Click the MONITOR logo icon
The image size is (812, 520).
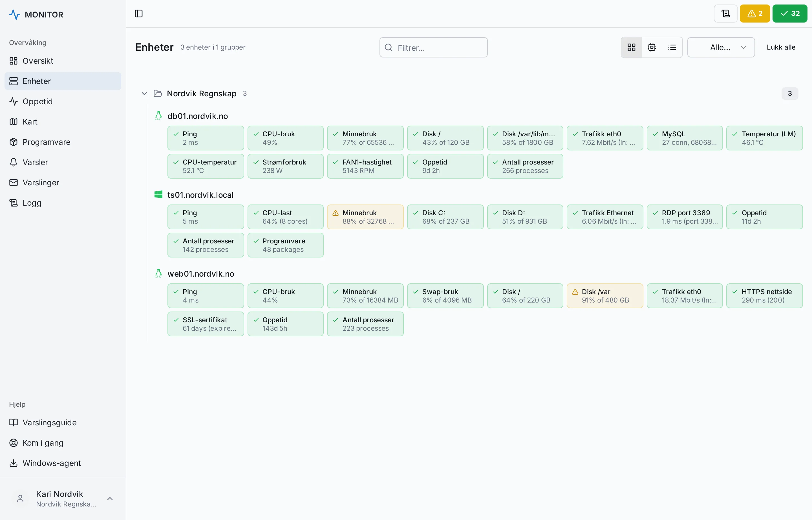point(15,15)
